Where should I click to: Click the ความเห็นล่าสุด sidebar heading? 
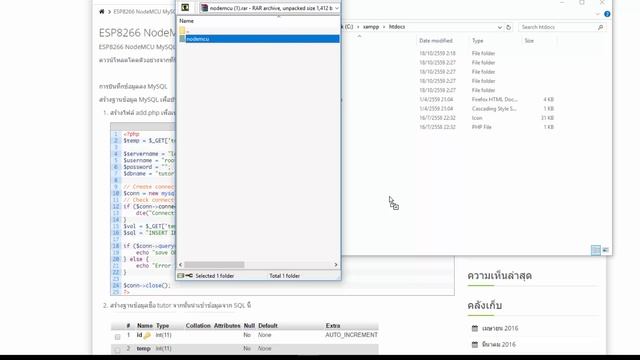500,276
